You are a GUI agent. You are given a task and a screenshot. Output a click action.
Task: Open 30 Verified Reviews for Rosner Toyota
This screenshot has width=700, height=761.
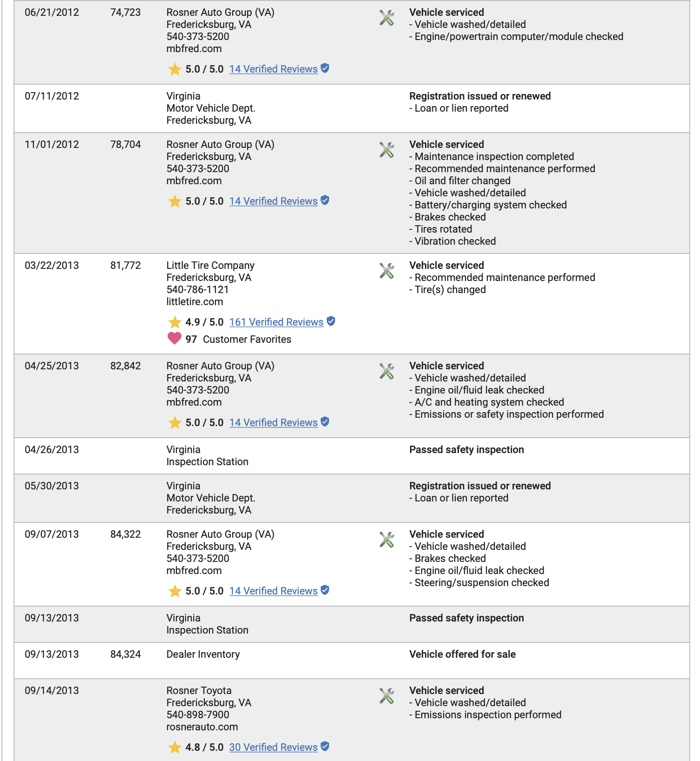(x=274, y=747)
